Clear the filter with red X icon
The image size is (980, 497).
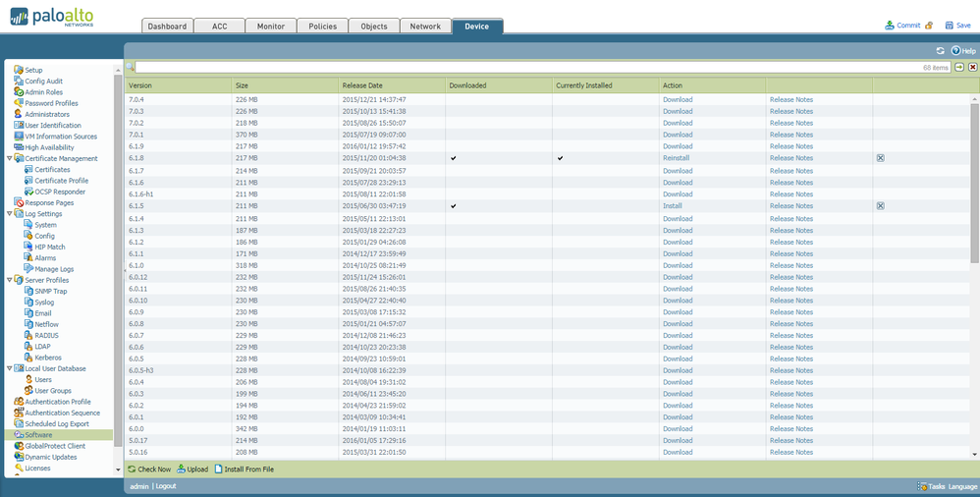[x=972, y=68]
